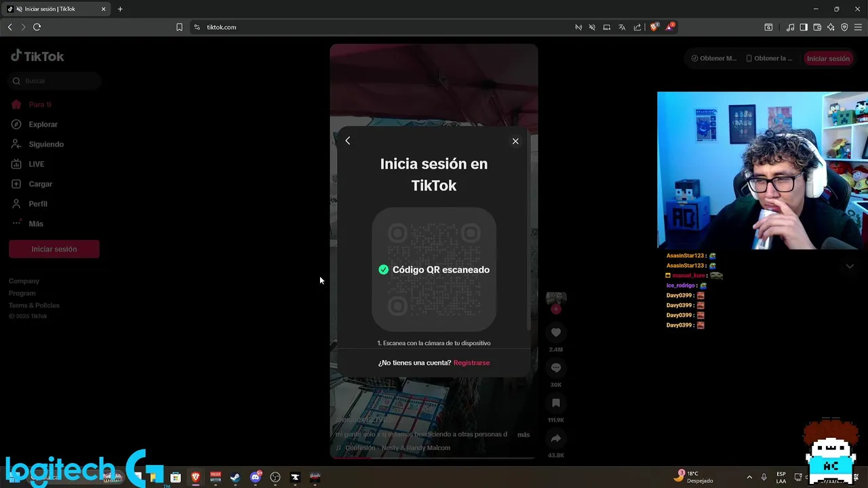The height and width of the screenshot is (488, 868).
Task: Click the Registrarse link
Action: [471, 363]
